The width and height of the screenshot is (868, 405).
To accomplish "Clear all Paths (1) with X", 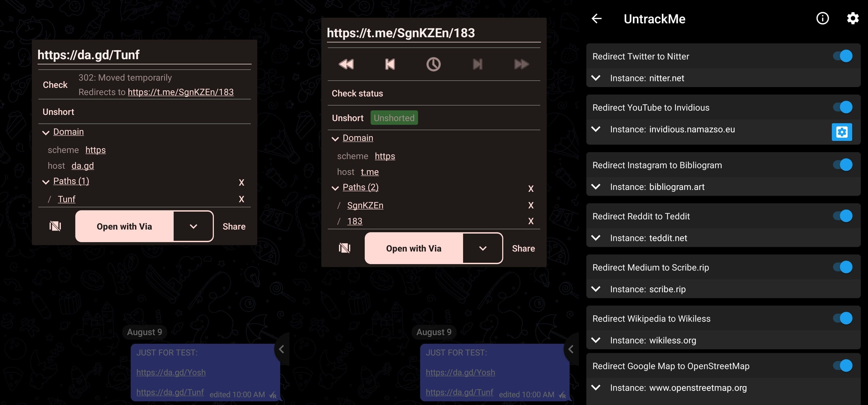I will click(241, 182).
